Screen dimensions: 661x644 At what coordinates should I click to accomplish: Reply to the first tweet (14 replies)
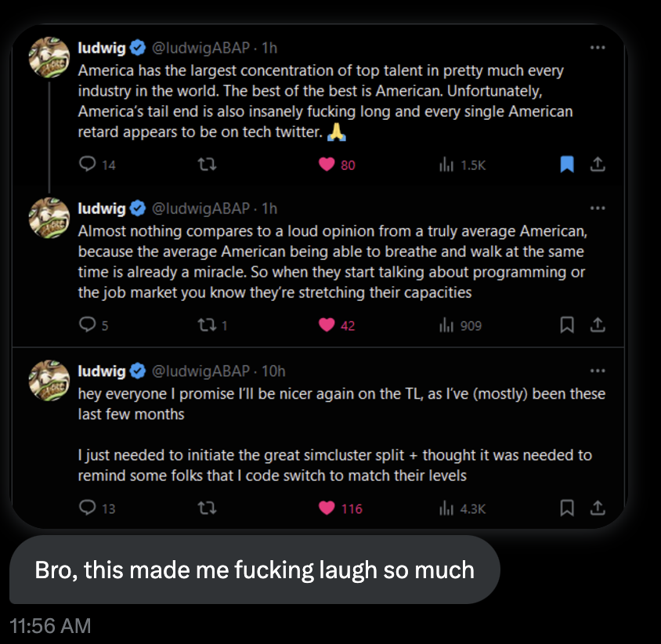tap(88, 165)
